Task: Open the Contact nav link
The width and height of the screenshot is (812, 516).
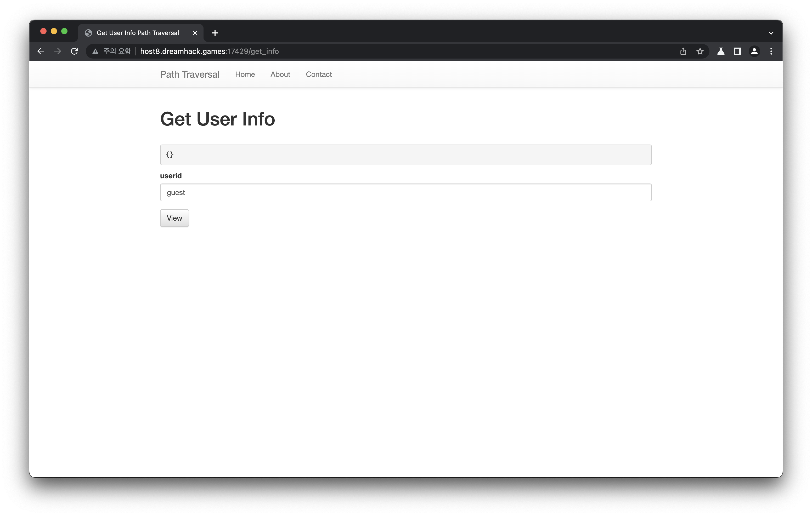Action: click(x=319, y=74)
